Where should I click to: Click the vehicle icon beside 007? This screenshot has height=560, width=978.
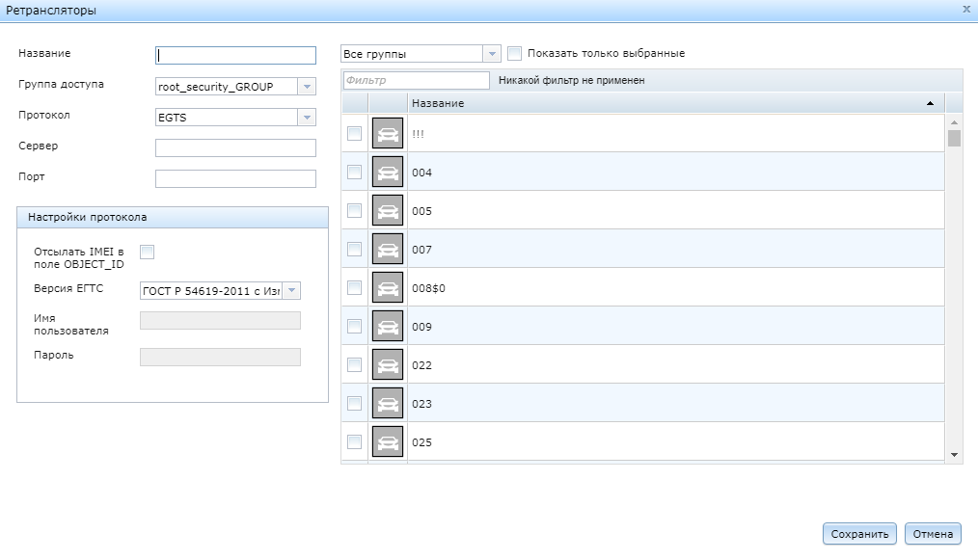click(387, 249)
